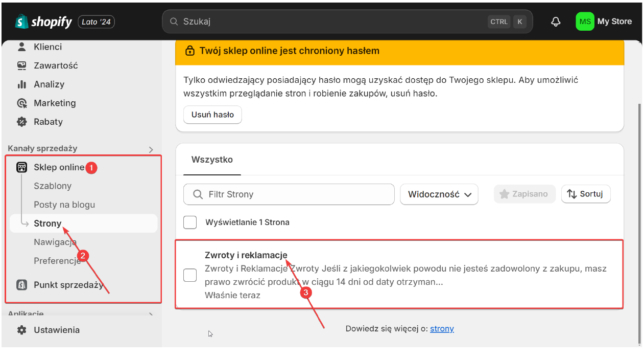
Task: Click the CTRL shortcut key badge
Action: [x=499, y=21]
